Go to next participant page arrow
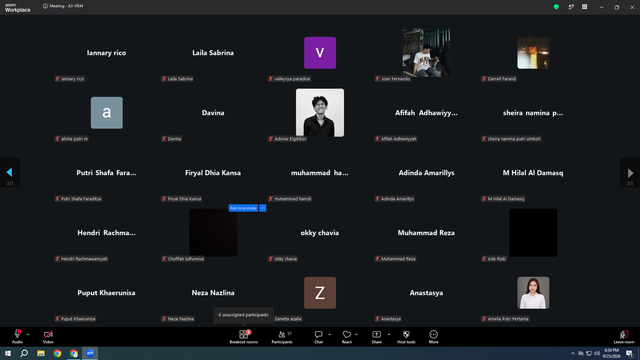The width and height of the screenshot is (640, 360). (x=630, y=173)
